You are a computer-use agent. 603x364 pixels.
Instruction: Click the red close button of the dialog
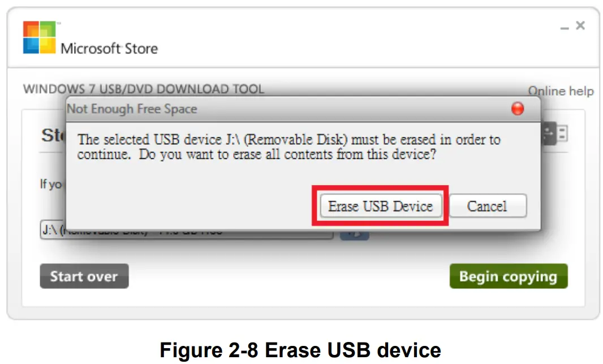coord(517,109)
